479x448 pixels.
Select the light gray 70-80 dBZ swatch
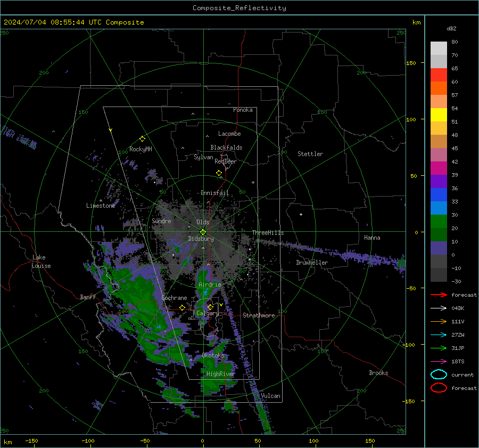439,48
